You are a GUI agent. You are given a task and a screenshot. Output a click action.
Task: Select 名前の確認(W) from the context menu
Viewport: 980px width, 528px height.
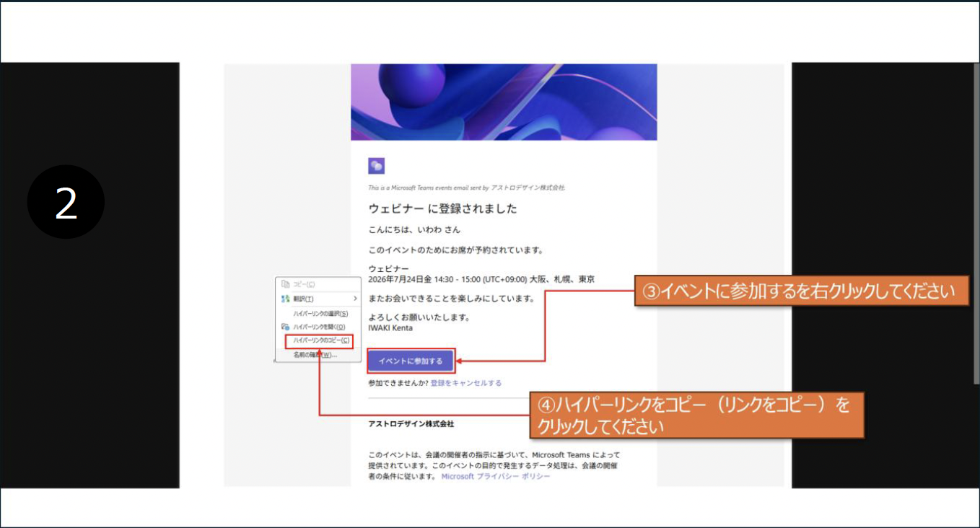(318, 355)
